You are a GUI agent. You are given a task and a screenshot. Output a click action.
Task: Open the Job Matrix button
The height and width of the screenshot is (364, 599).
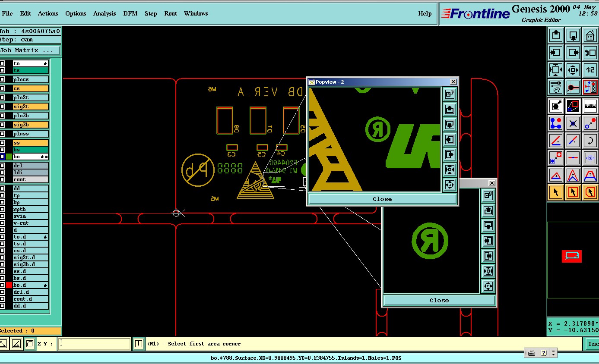click(30, 50)
